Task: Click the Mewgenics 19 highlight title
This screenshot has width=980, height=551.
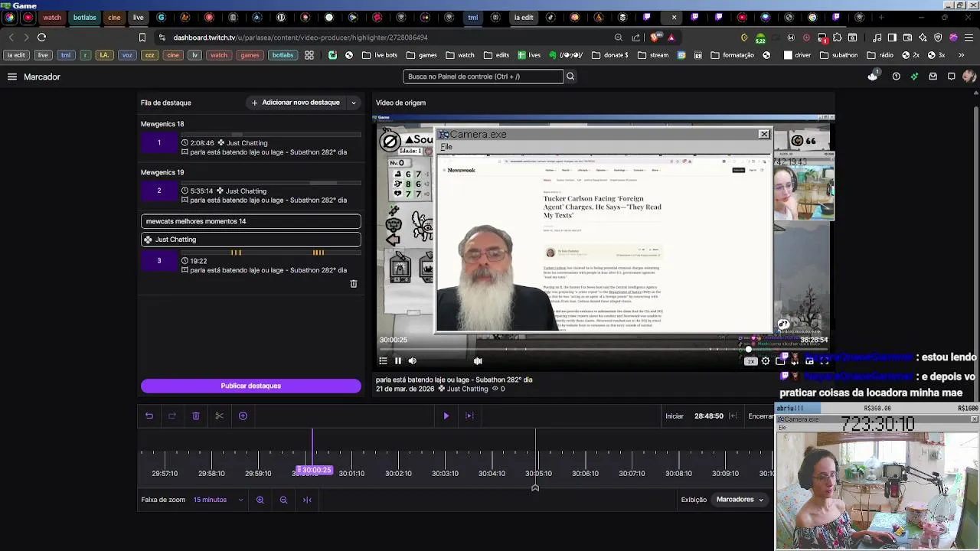Action: coord(162,172)
